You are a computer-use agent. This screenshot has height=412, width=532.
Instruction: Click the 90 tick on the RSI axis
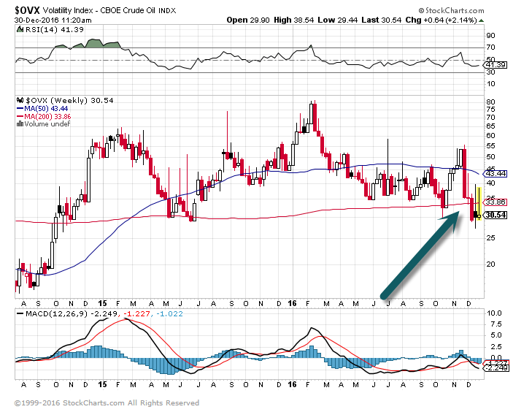490,35
